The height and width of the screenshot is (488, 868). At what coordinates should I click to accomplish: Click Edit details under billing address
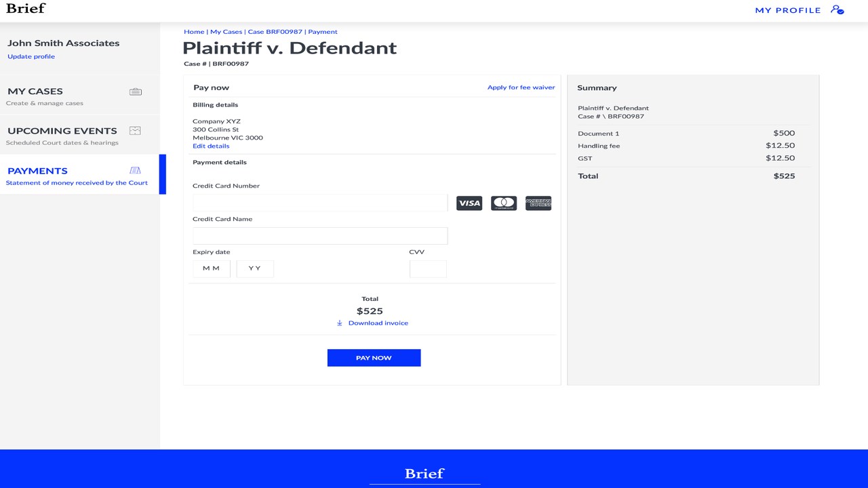pos(211,146)
